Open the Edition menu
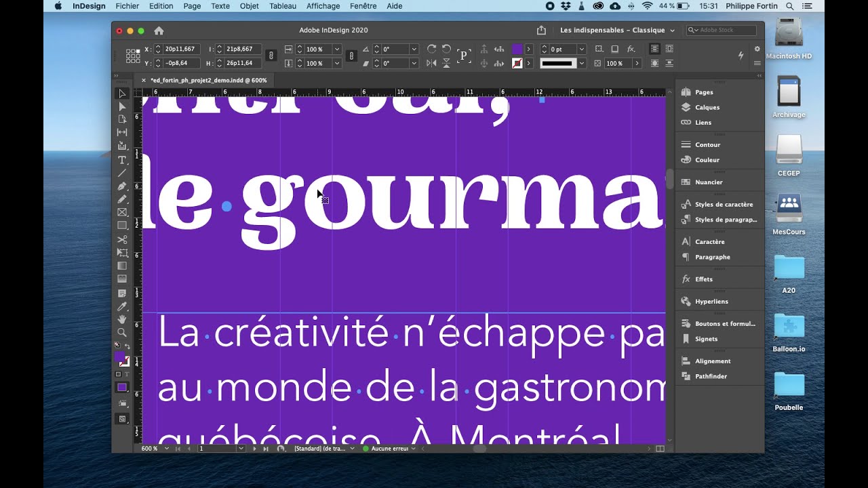The image size is (868, 488). (161, 6)
